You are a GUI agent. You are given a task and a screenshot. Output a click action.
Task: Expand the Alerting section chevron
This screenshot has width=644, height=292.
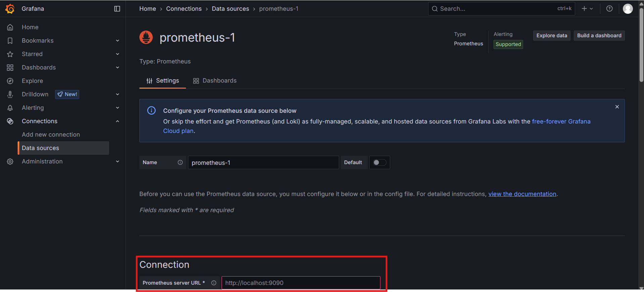point(118,108)
